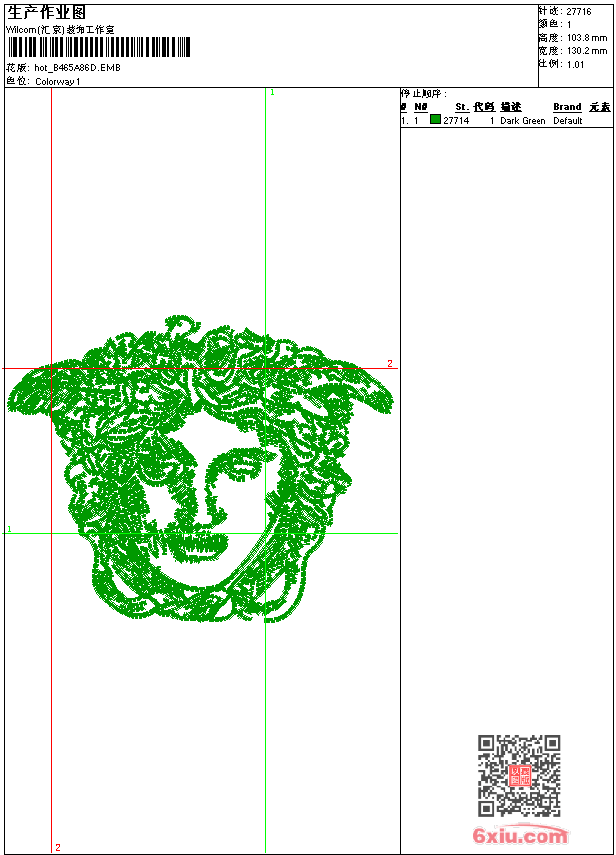616x855 pixels.
Task: Click the '代码' code column header
Action: (x=484, y=107)
